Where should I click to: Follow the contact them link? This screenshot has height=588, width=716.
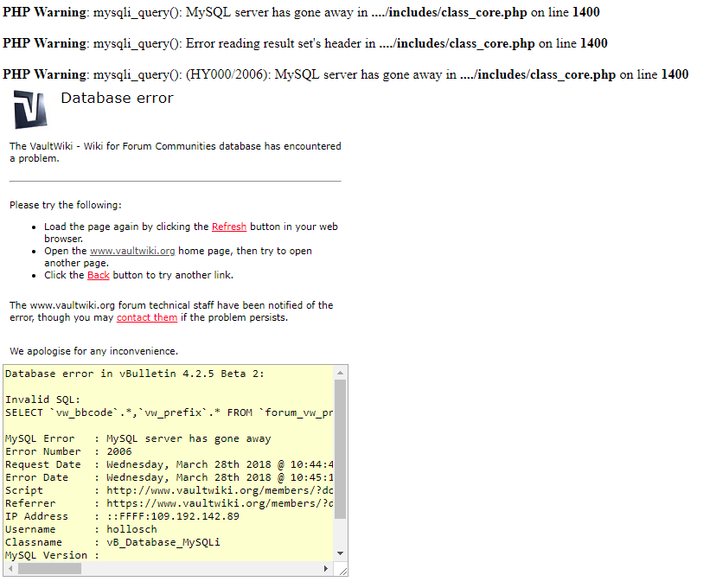[147, 317]
